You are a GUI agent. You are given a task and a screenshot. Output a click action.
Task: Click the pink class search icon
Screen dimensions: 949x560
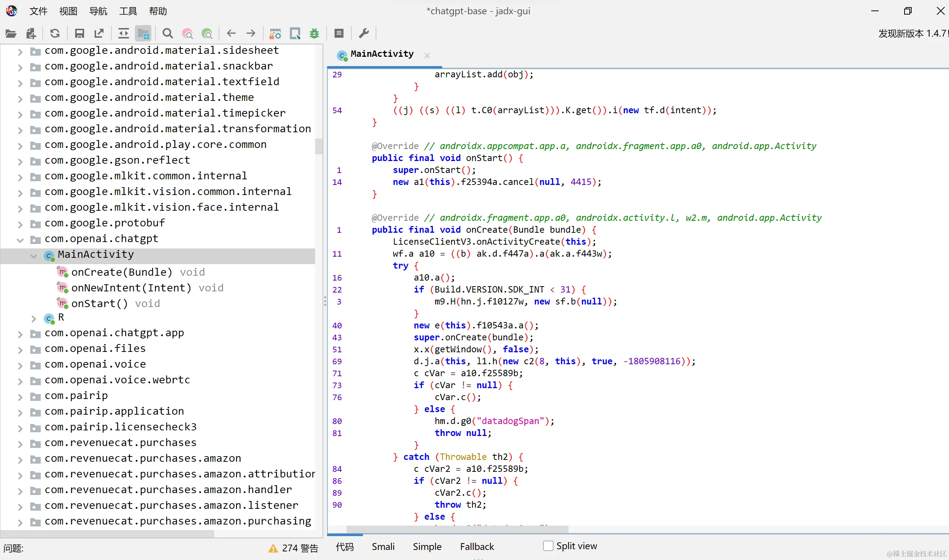coord(188,34)
